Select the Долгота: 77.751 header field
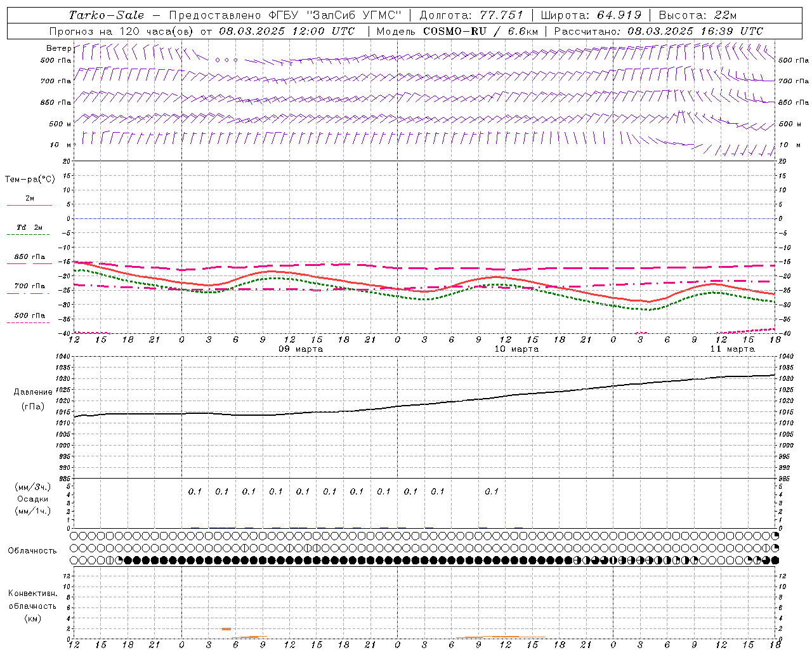 (x=471, y=15)
